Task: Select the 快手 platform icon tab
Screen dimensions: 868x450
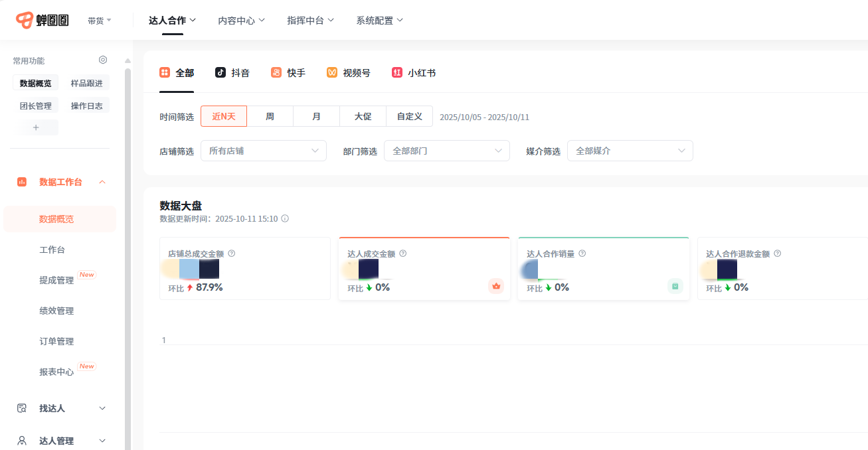Action: click(x=276, y=73)
